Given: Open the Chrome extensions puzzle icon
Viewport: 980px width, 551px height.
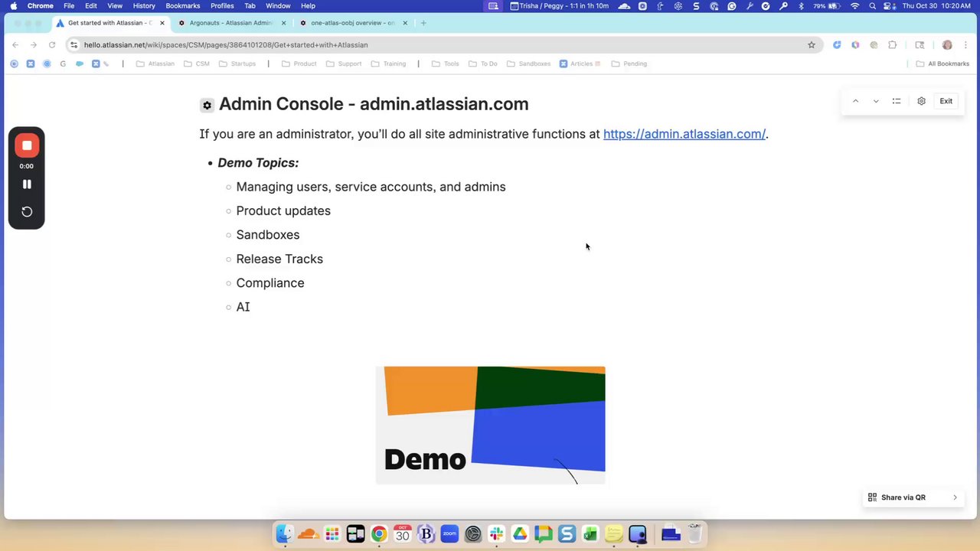Looking at the screenshot, I should (893, 45).
